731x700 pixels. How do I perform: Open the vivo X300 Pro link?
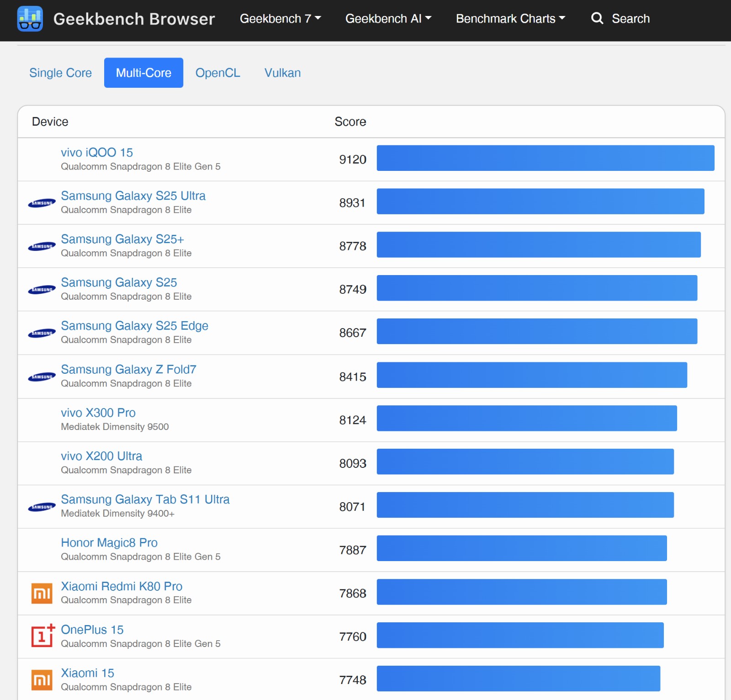point(98,413)
